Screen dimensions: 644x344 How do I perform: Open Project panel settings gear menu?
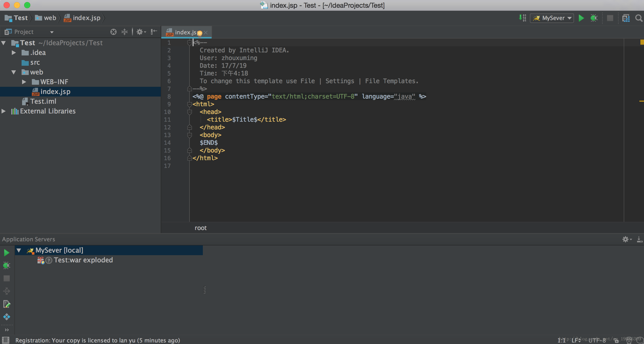(x=140, y=32)
